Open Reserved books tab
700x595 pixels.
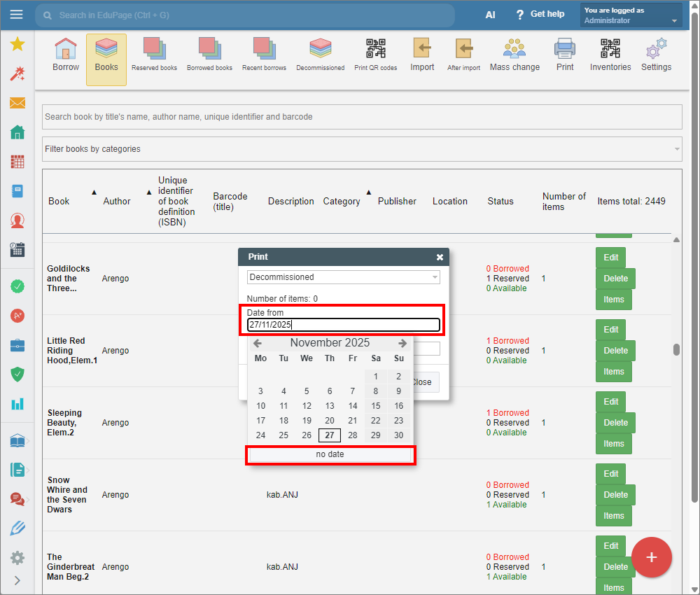[154, 55]
